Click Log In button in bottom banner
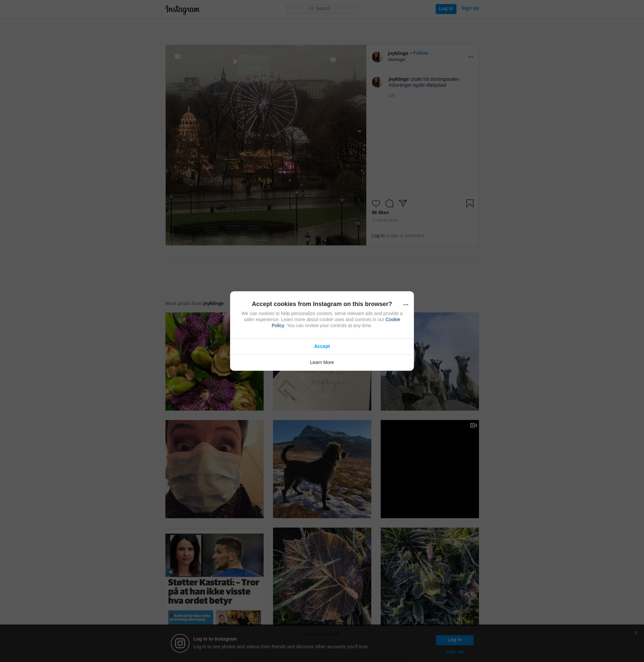The width and height of the screenshot is (644, 662). tap(454, 640)
